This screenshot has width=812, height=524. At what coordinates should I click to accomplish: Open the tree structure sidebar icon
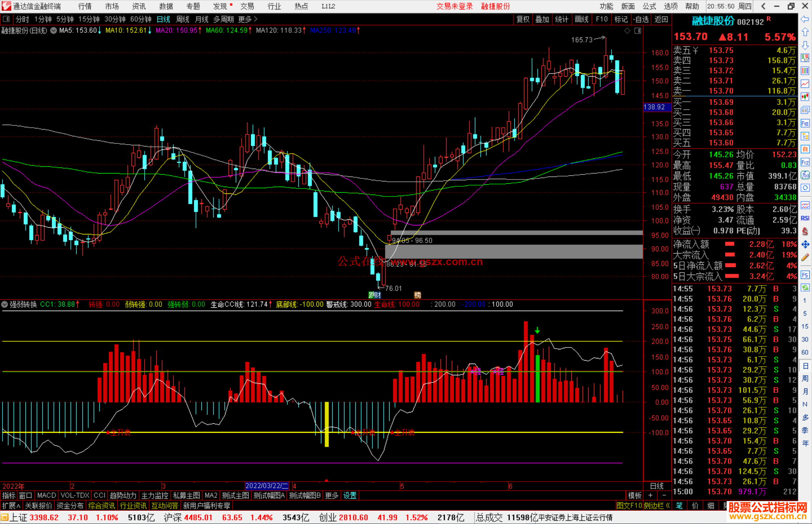pyautogui.click(x=805, y=136)
